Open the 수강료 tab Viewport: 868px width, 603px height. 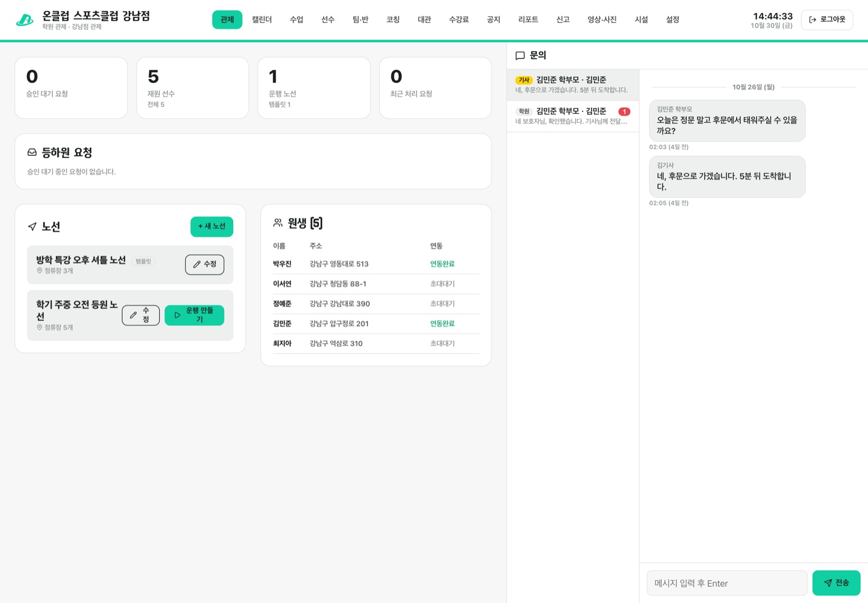pyautogui.click(x=459, y=20)
